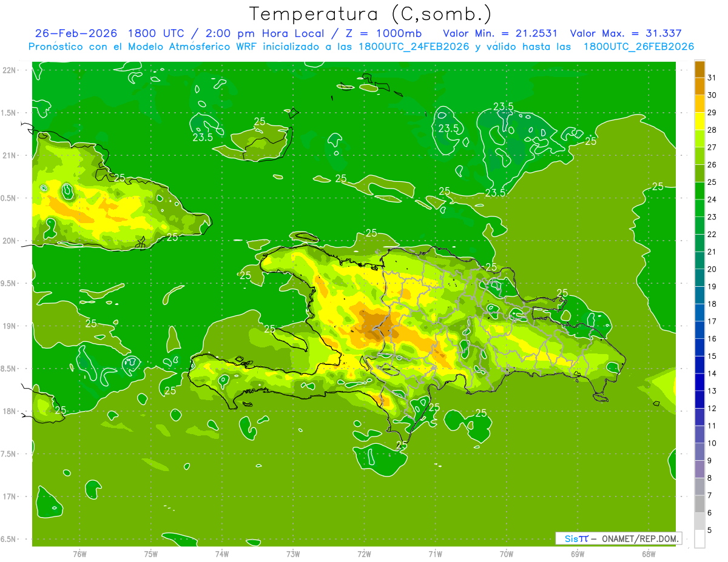Viewport: 728px width, 562px height.
Task: Click the "21" colorbar label
Action: coord(712,252)
